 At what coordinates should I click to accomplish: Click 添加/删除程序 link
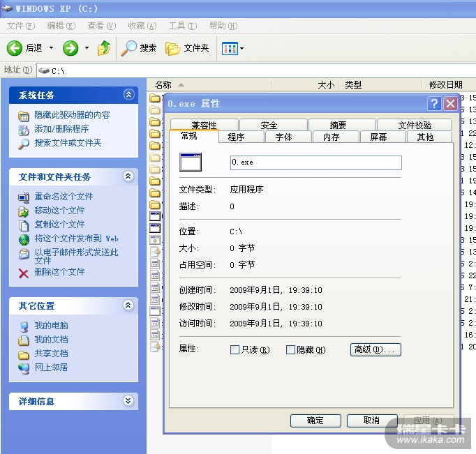tap(61, 129)
